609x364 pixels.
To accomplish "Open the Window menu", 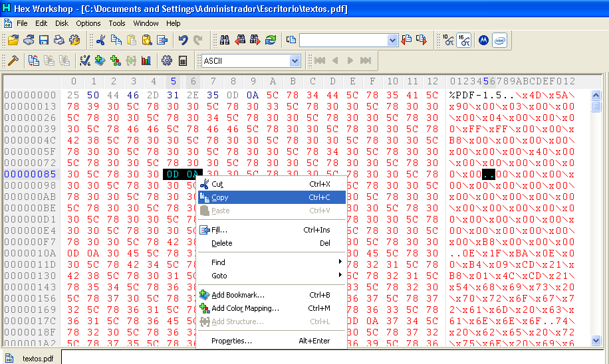I will click(x=146, y=23).
